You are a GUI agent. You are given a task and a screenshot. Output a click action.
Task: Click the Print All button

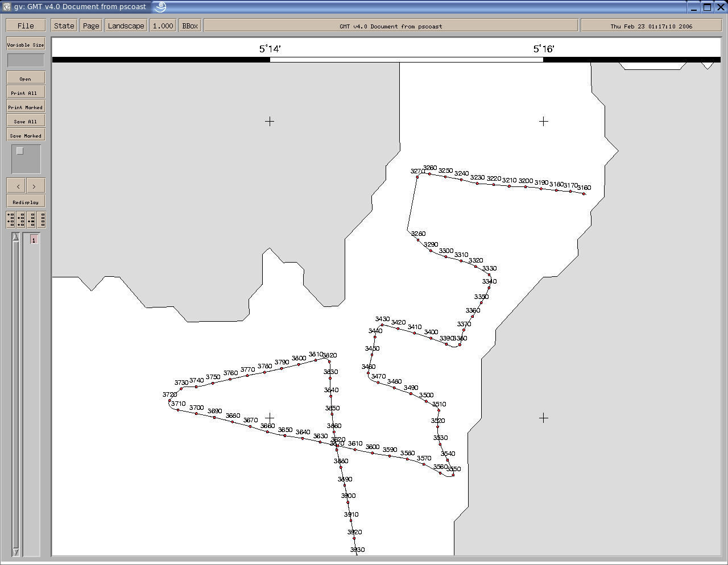click(x=26, y=93)
